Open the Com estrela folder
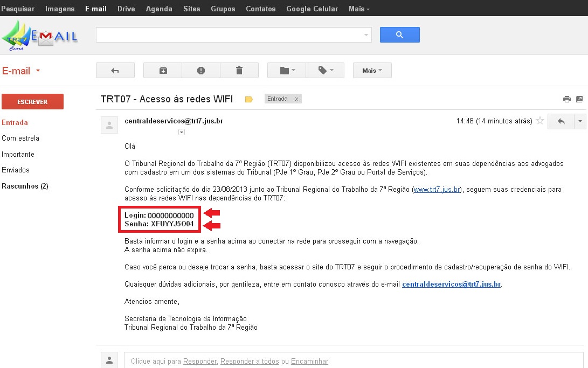Viewport: 588px width, 368px height. (20, 138)
